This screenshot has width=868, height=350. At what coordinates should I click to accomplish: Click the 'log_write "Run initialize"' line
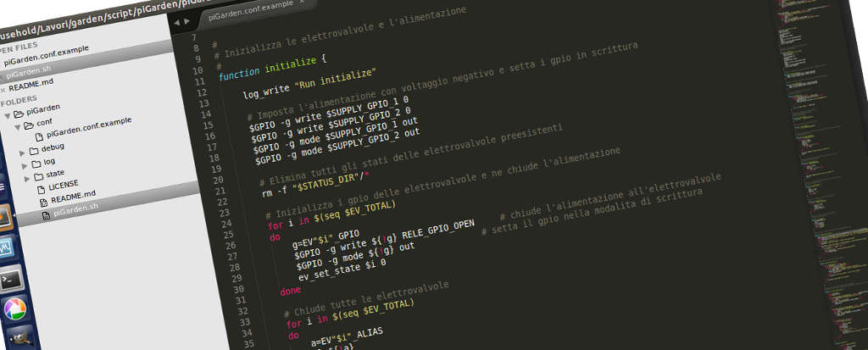tap(309, 84)
